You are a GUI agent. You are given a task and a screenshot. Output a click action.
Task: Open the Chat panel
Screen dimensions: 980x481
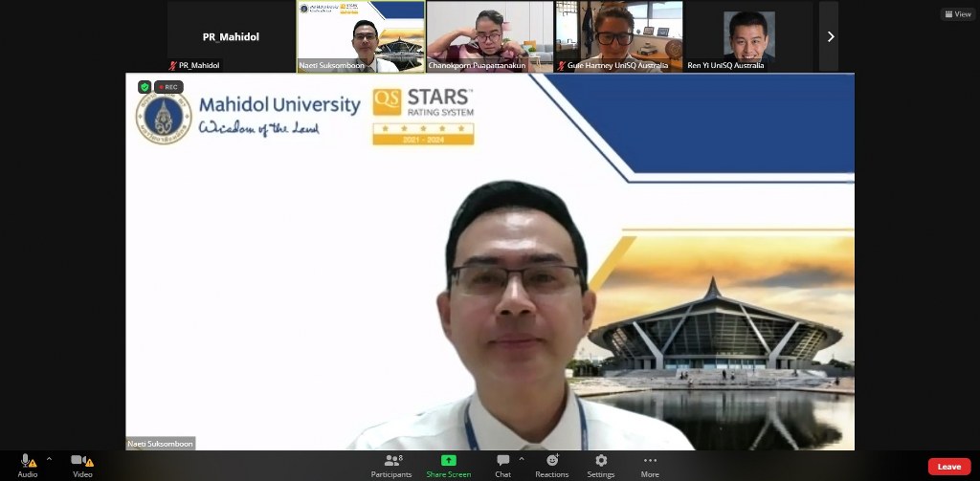502,461
